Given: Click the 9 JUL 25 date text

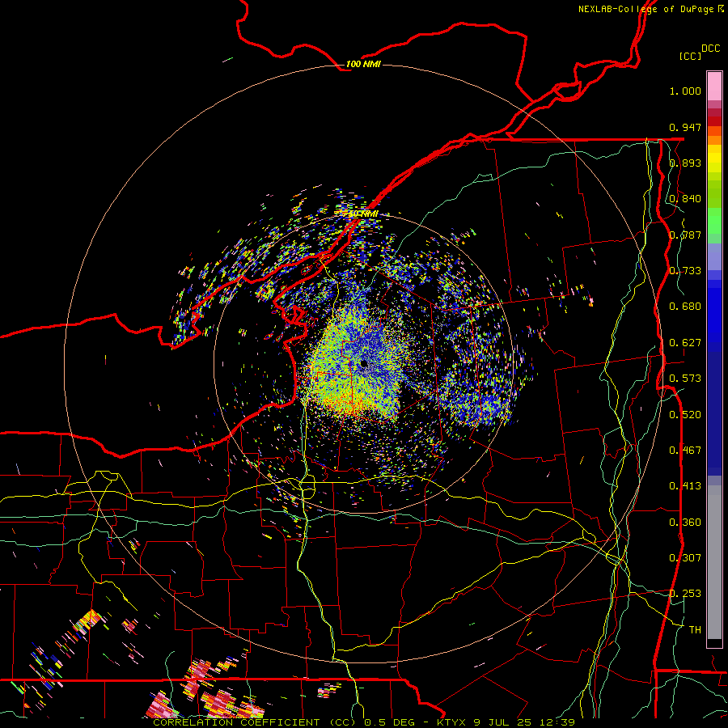Looking at the screenshot, I should click(503, 722).
